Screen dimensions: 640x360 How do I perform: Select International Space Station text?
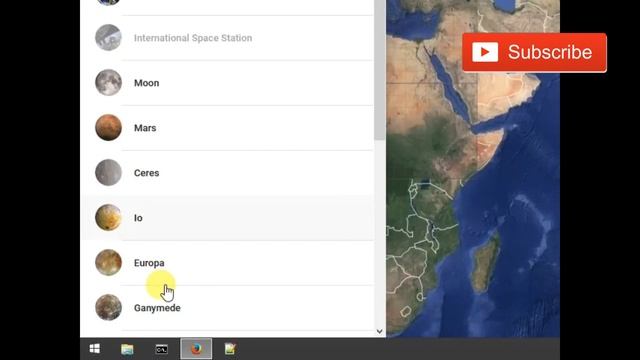pos(193,38)
